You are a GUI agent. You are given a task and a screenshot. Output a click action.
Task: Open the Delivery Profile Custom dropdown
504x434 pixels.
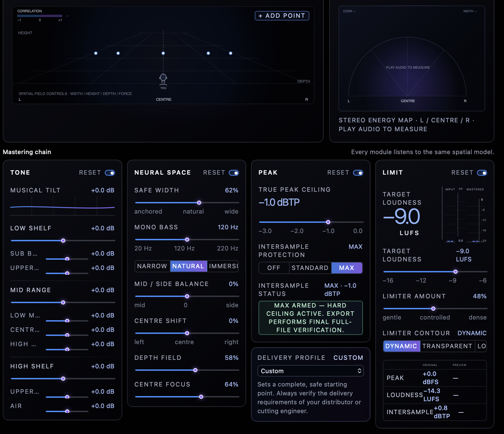pyautogui.click(x=311, y=371)
